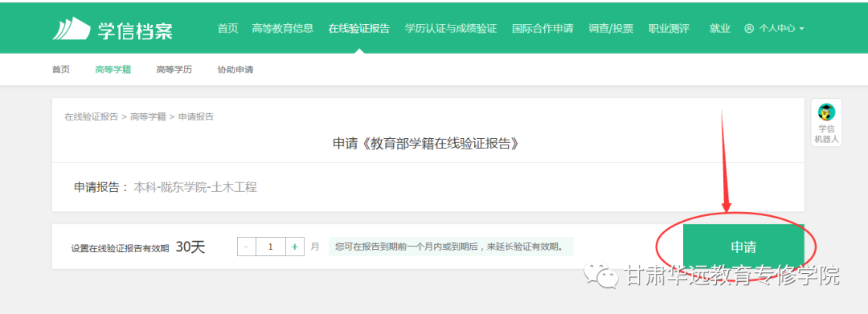Open 学历认证与成绩验证 menu item
Viewport: 868px width, 314px height.
[x=451, y=28]
